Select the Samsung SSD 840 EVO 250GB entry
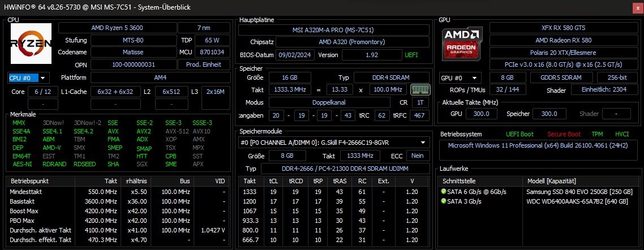This screenshot has width=644, height=250. pyautogui.click(x=579, y=192)
